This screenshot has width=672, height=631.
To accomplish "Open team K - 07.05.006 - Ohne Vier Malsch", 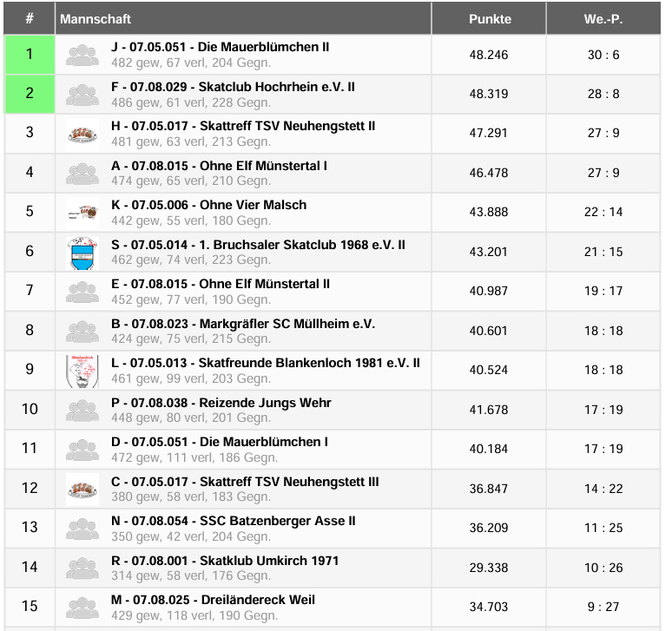I will tap(209, 205).
